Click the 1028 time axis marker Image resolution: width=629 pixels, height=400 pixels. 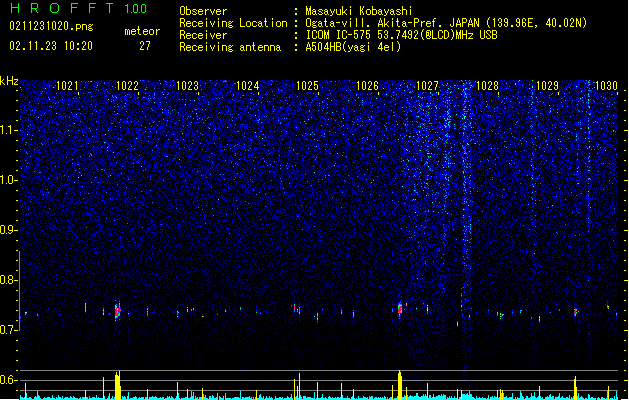coord(487,86)
